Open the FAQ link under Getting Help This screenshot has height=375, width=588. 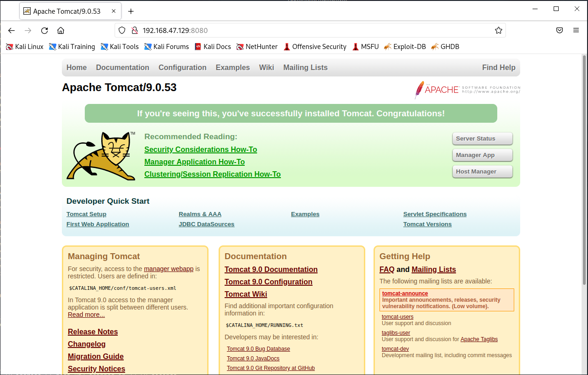click(x=387, y=270)
